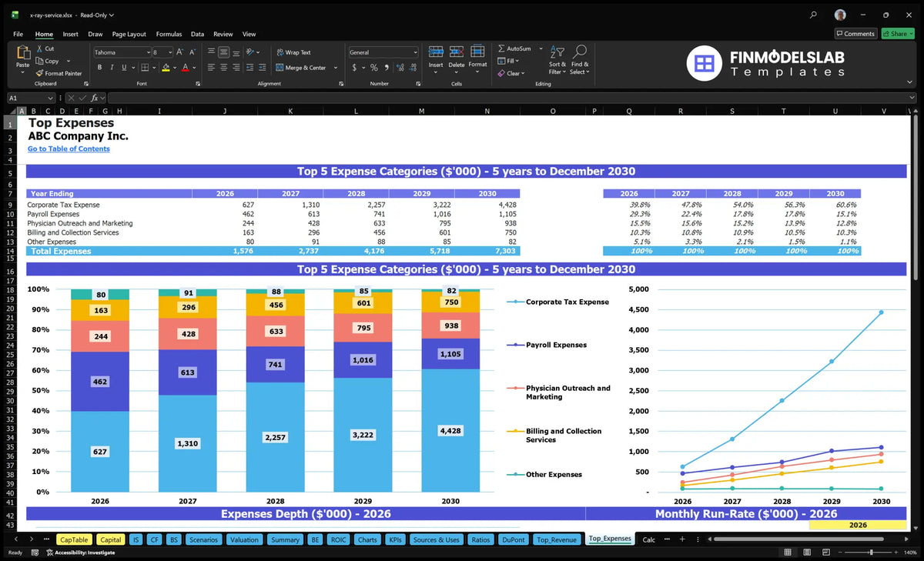Click Decrease Indent icon
This screenshot has height=561, width=924.
pyautogui.click(x=249, y=68)
